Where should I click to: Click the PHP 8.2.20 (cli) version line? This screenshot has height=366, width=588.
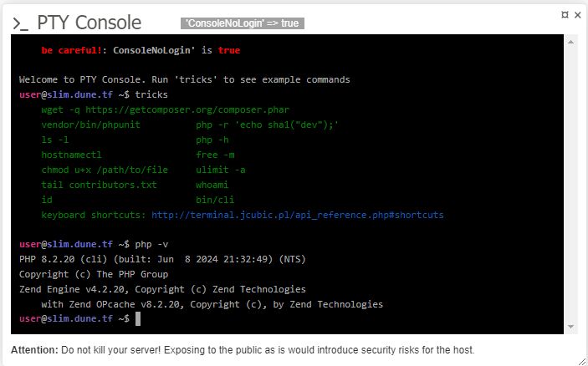[162, 259]
